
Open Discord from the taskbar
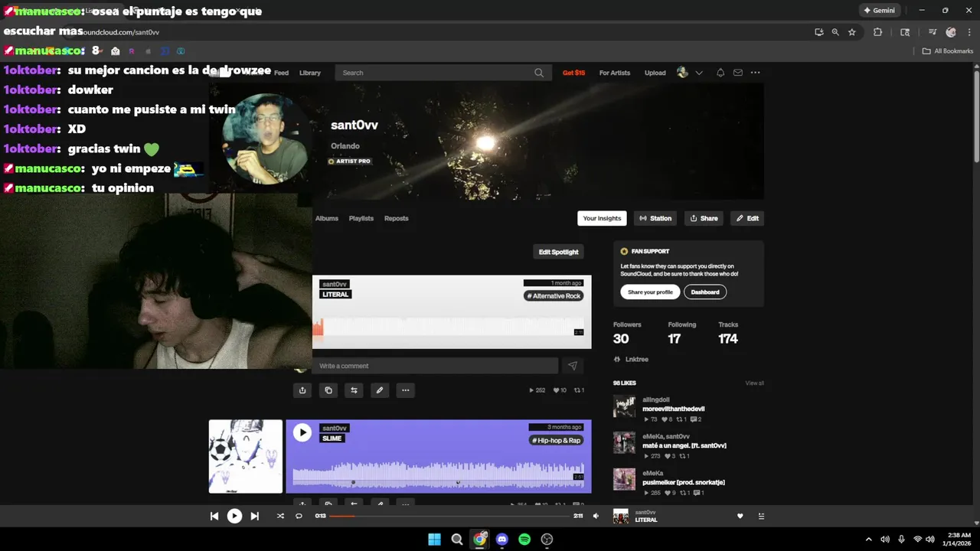tap(501, 539)
